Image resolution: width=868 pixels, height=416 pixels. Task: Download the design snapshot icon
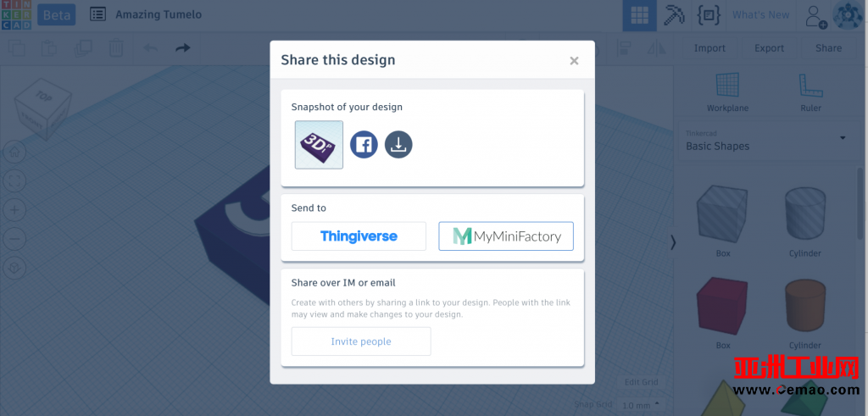398,145
